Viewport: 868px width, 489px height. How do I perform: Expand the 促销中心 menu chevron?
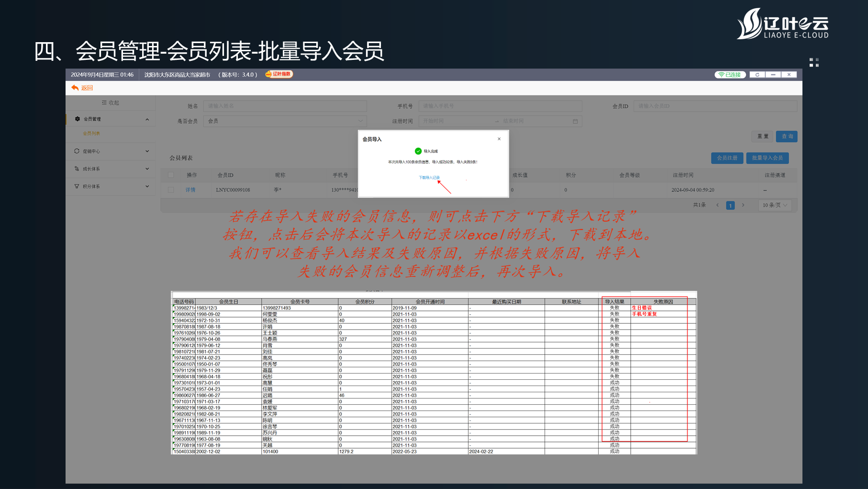(147, 151)
